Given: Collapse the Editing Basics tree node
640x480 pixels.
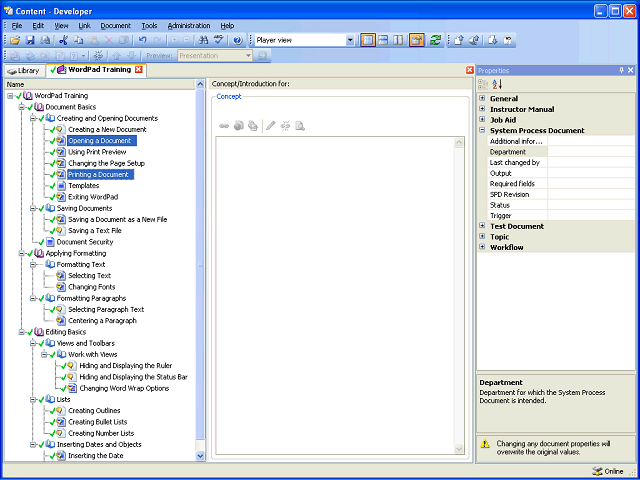Looking at the screenshot, I should (22, 332).
